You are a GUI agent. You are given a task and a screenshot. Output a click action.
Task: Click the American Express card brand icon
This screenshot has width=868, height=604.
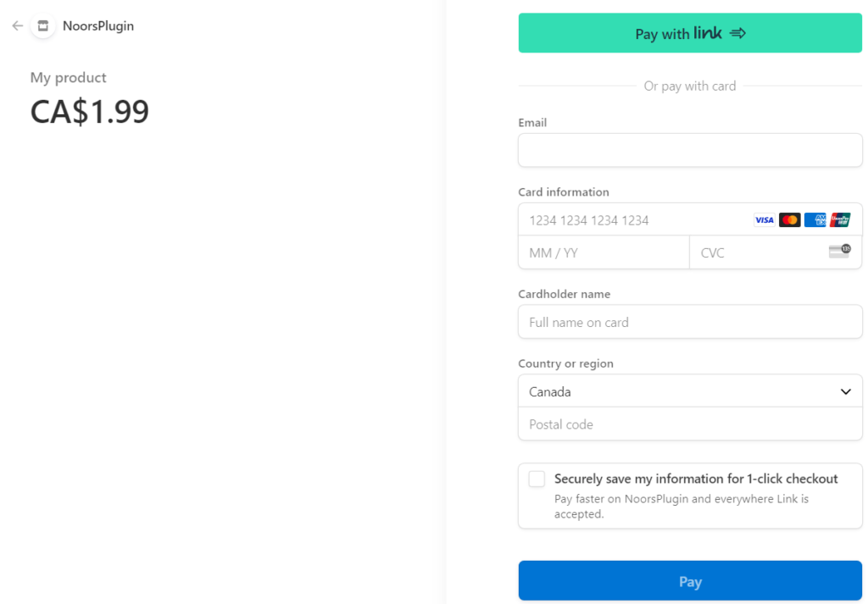click(x=815, y=219)
